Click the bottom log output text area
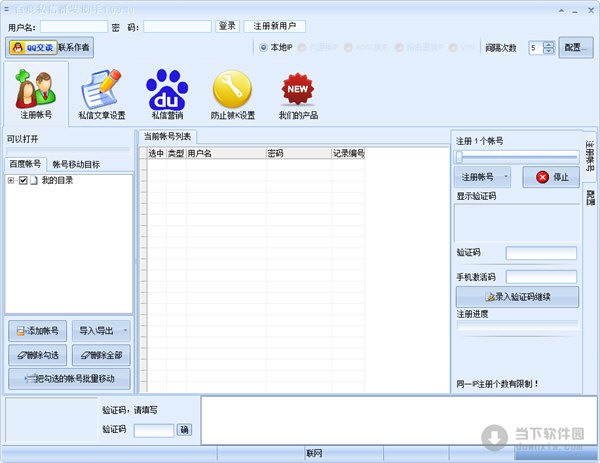 pyautogui.click(x=399, y=420)
